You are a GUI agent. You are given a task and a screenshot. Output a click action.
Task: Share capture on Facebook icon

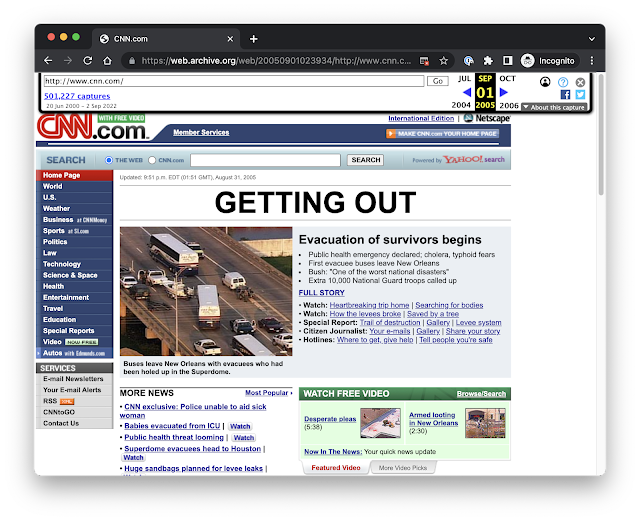tap(565, 95)
